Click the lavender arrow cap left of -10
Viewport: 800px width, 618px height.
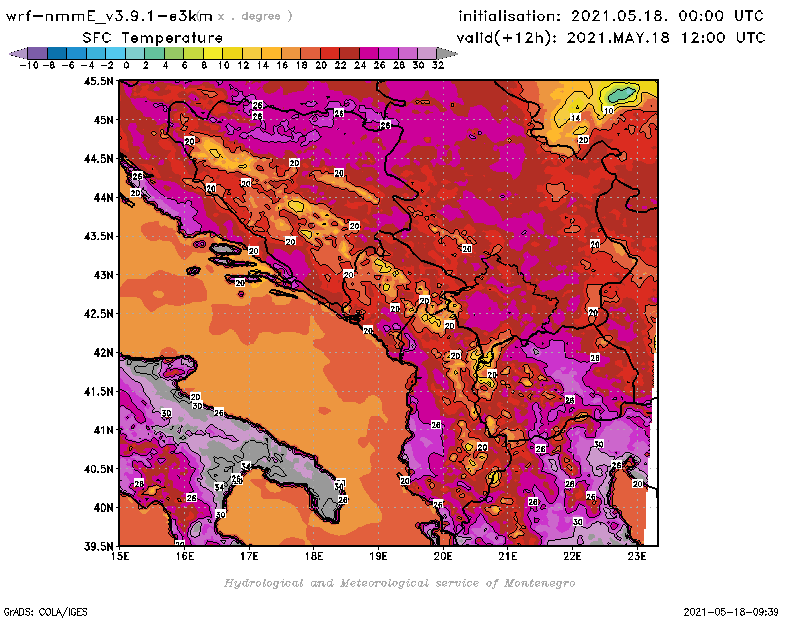pos(19,53)
